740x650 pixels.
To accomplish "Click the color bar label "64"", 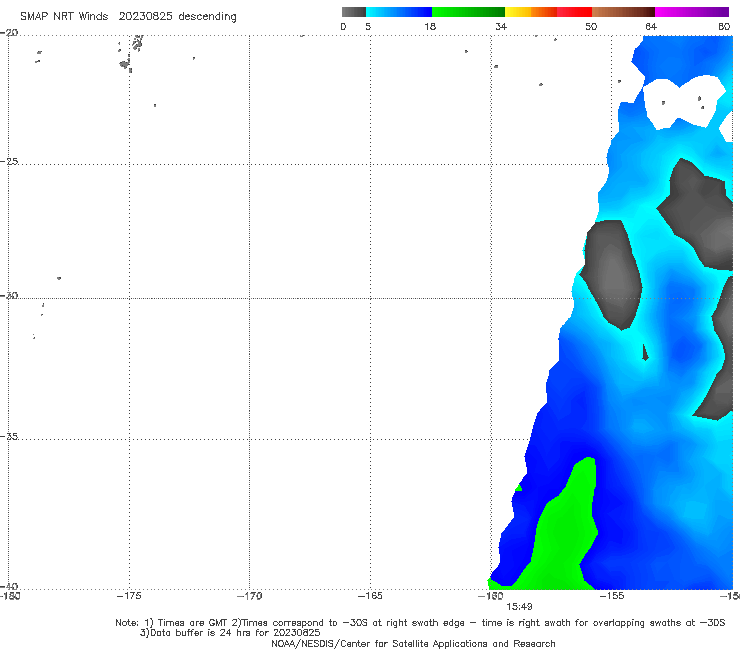I will click(651, 27).
